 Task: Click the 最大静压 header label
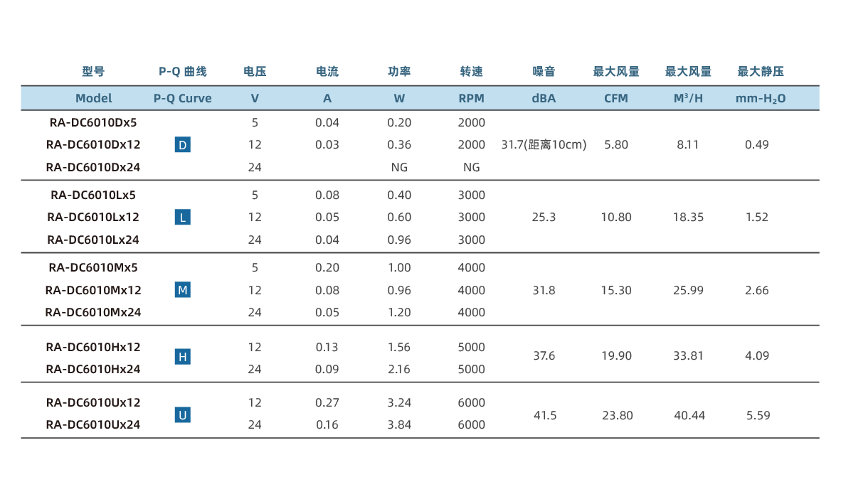coord(761,71)
